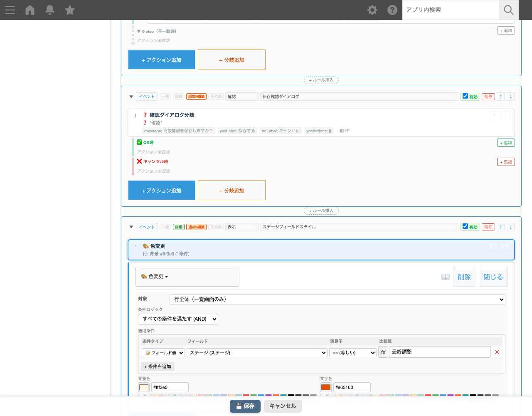Screen dimensions: 532x416
Task: Collapse the ステージフィールドスタイル rule triangle
Action: pos(131,227)
